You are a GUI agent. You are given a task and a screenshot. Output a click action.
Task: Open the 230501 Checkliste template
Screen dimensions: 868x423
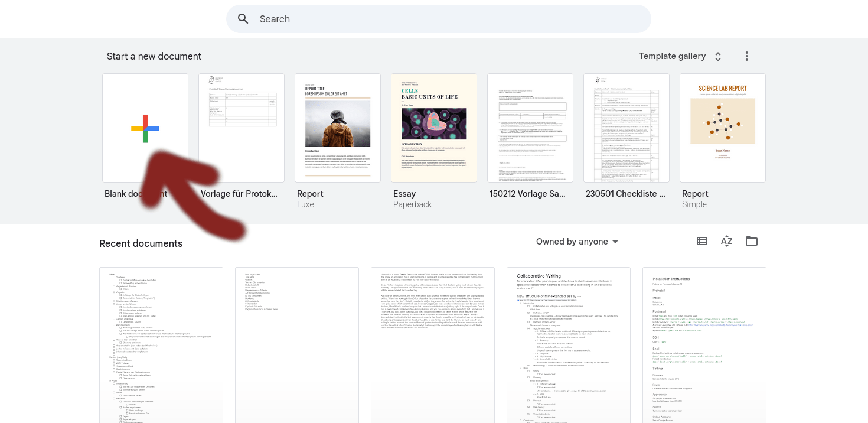click(x=626, y=128)
